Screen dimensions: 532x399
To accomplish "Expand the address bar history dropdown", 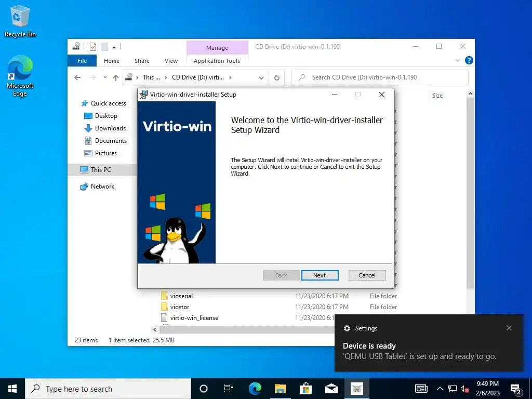I will (261, 78).
